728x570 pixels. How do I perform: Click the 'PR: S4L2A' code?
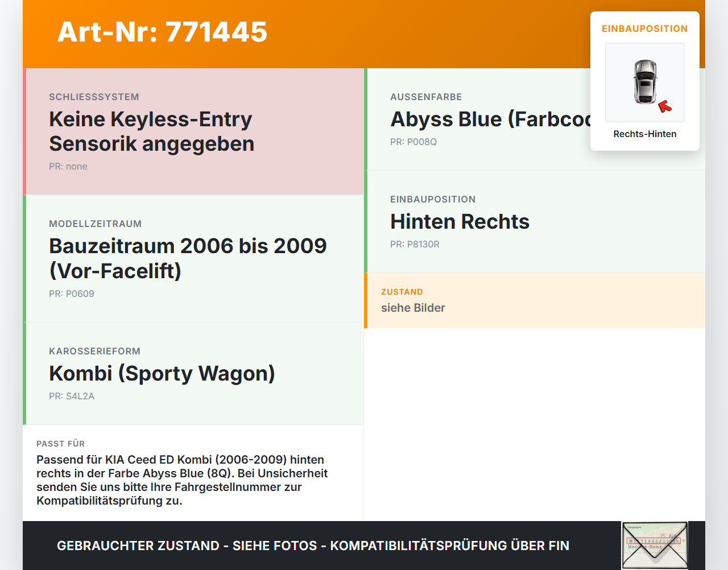[72, 396]
